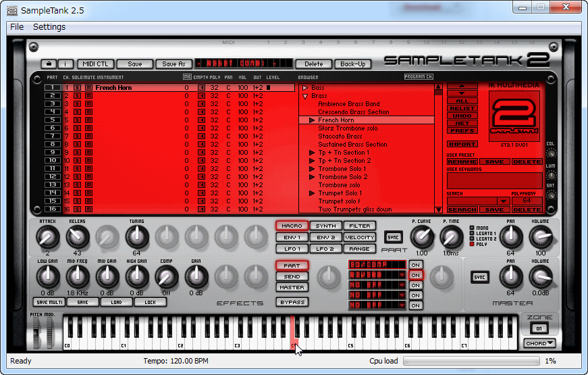Expand the Bass category in browser

coord(305,88)
